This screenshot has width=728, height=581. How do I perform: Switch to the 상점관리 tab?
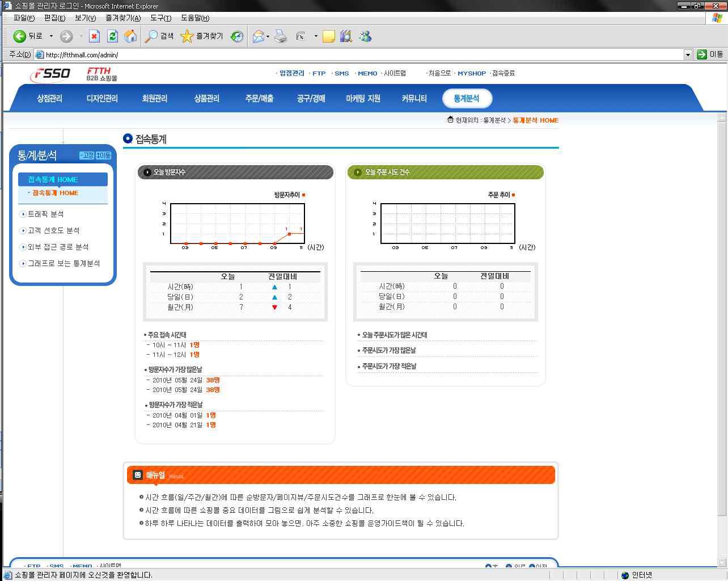point(49,98)
